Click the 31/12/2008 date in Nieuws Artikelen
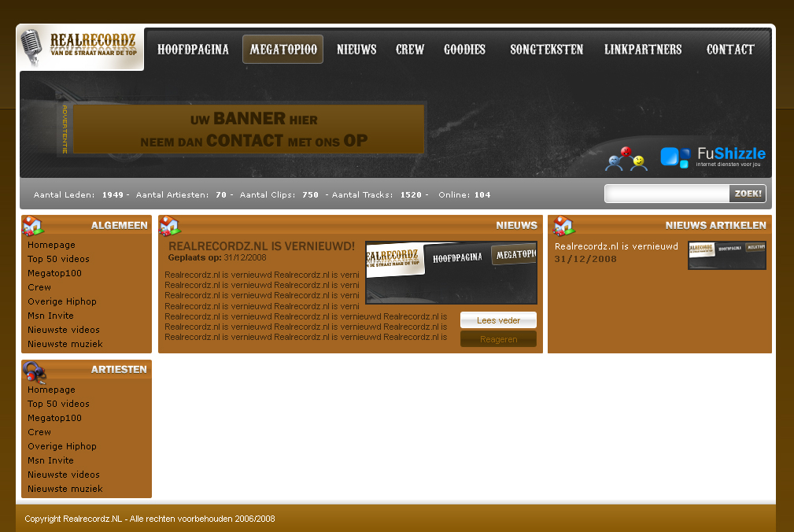Viewport: 794px width, 532px height. pos(585,259)
